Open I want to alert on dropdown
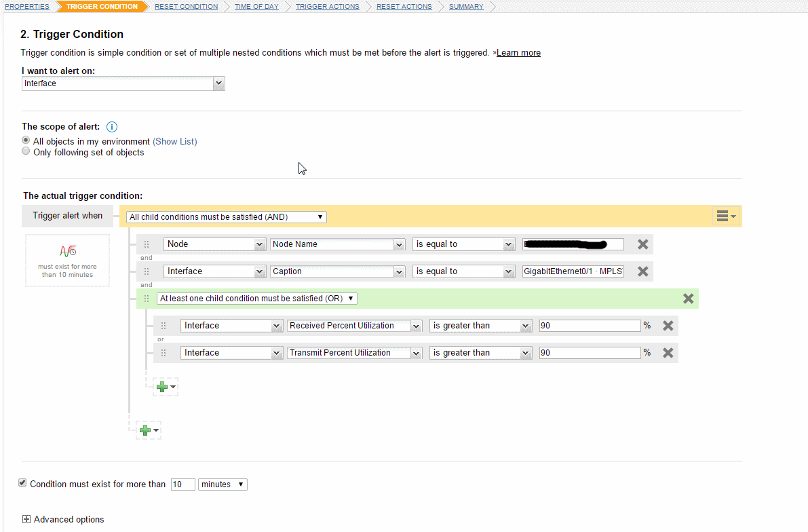 coord(123,83)
